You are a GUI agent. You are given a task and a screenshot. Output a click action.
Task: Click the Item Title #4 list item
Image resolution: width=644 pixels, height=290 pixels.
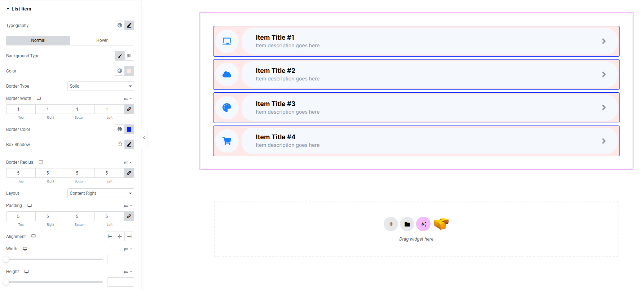coord(416,141)
